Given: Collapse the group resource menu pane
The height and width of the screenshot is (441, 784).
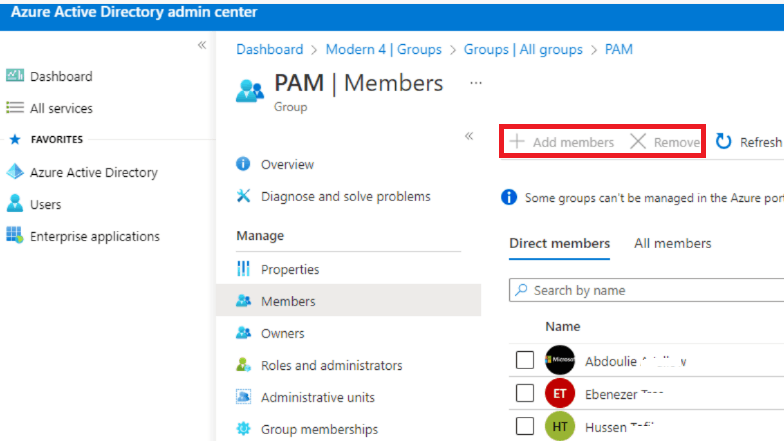Looking at the screenshot, I should 469,136.
